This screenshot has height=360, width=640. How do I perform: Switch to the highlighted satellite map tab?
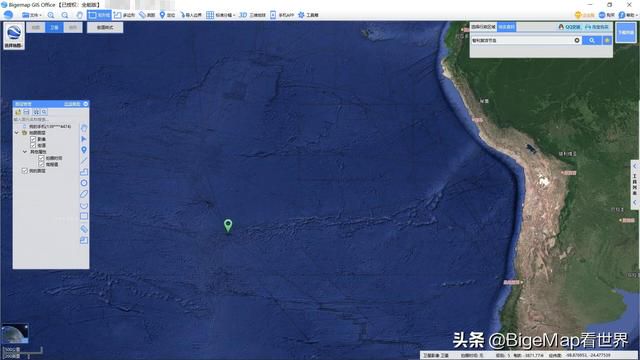tap(54, 27)
